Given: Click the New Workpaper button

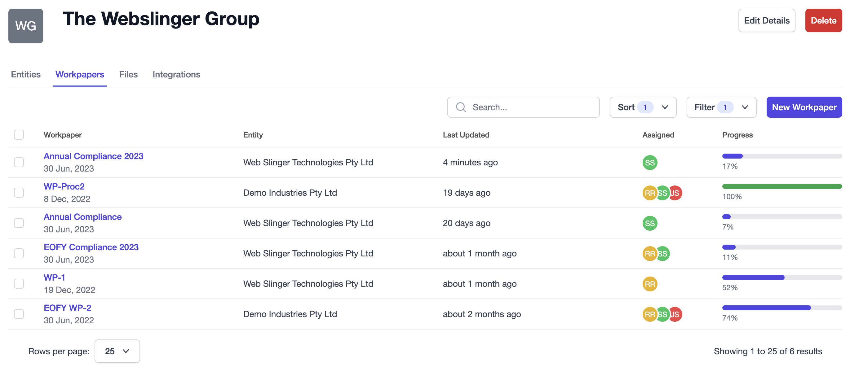Looking at the screenshot, I should click(x=804, y=107).
